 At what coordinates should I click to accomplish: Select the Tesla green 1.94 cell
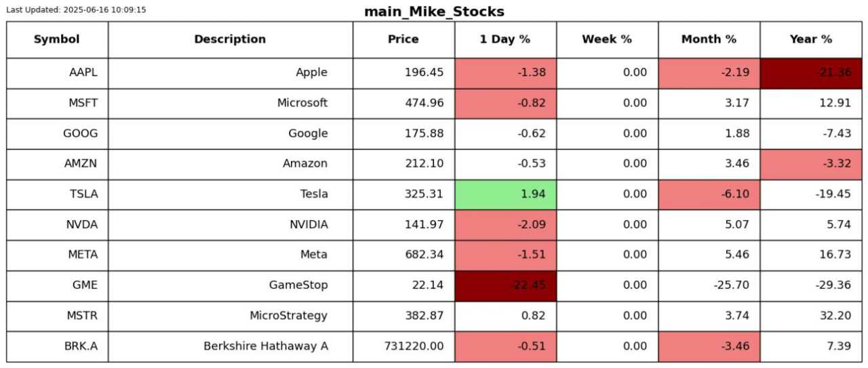(505, 195)
